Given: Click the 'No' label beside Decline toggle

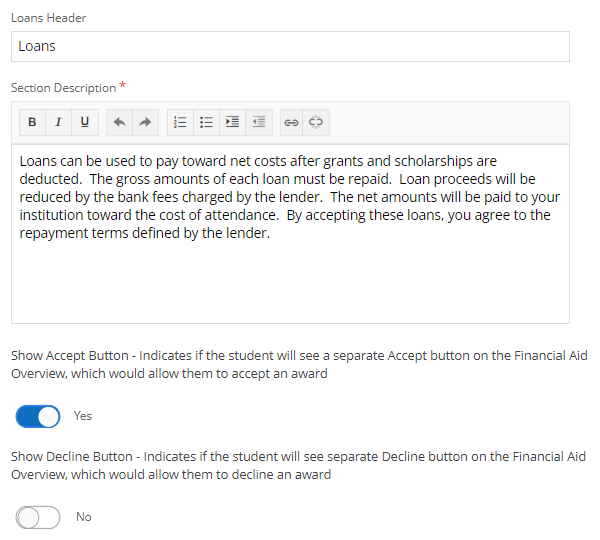Looking at the screenshot, I should 84,517.
